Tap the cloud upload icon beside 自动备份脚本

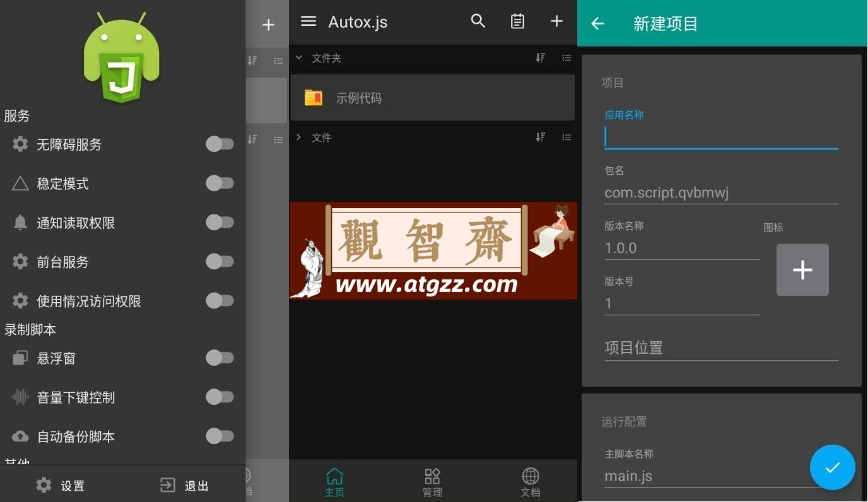pyautogui.click(x=20, y=436)
